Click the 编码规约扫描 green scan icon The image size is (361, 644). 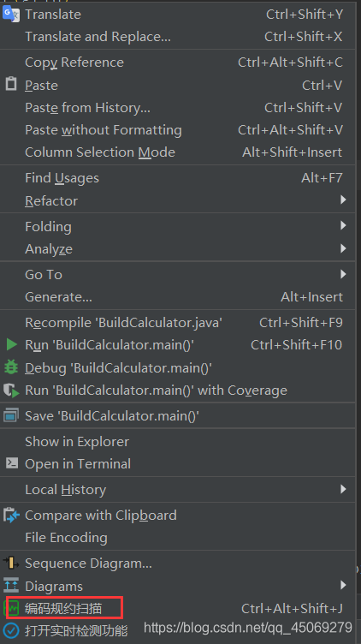click(x=12, y=608)
